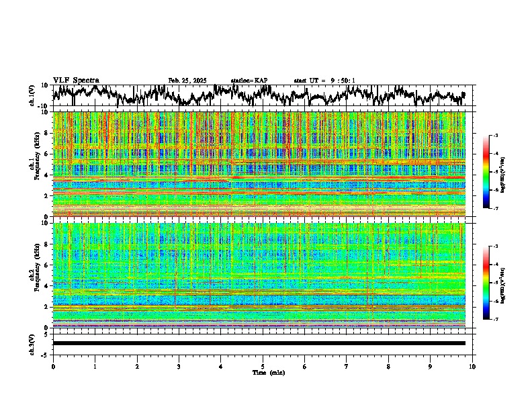Click inside the ch.1 spectrogram panel

259,164
